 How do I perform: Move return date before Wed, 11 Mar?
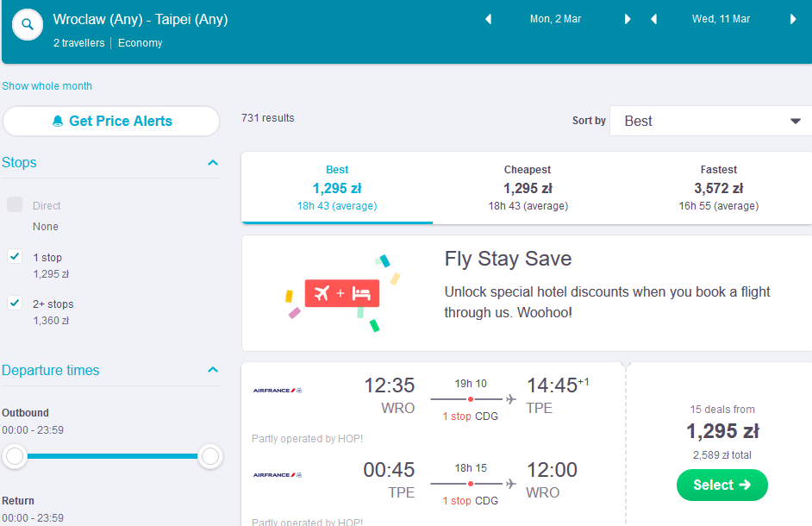pyautogui.click(x=653, y=19)
